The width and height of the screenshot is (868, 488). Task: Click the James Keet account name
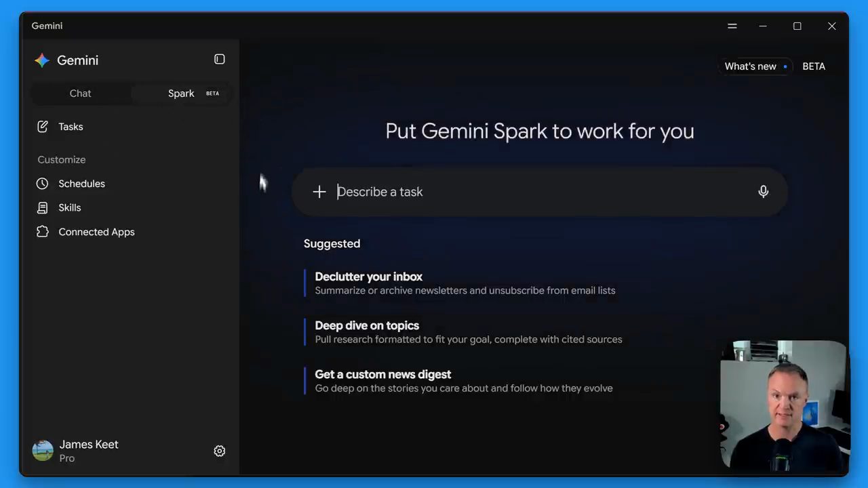point(89,445)
